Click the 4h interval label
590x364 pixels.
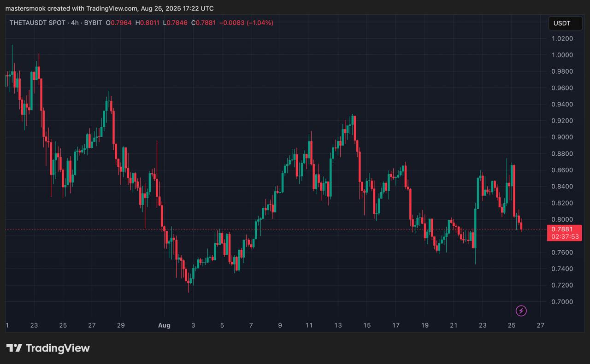pyautogui.click(x=75, y=23)
